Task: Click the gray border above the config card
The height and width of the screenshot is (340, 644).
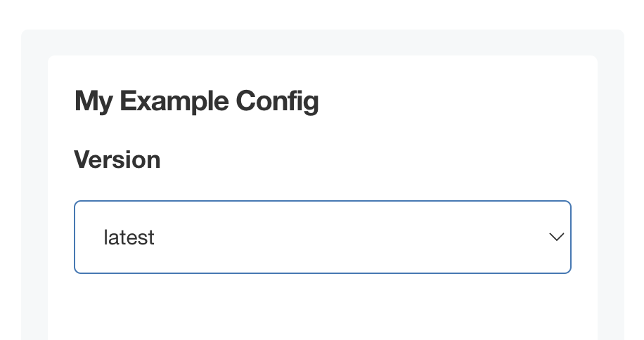Action: [x=322, y=42]
